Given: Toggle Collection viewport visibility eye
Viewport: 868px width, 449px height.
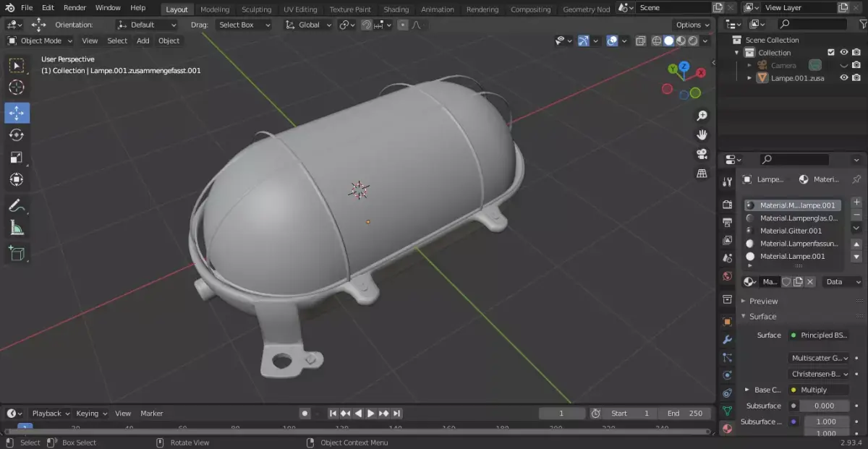Looking at the screenshot, I should [x=843, y=52].
